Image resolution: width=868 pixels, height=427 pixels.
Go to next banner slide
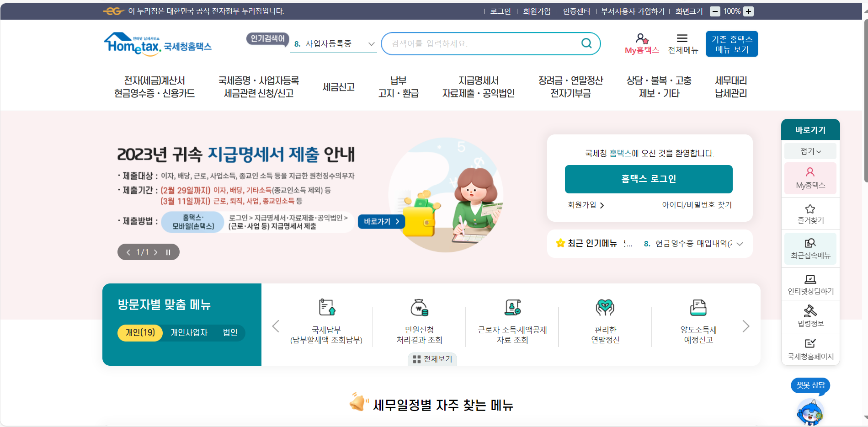click(156, 252)
